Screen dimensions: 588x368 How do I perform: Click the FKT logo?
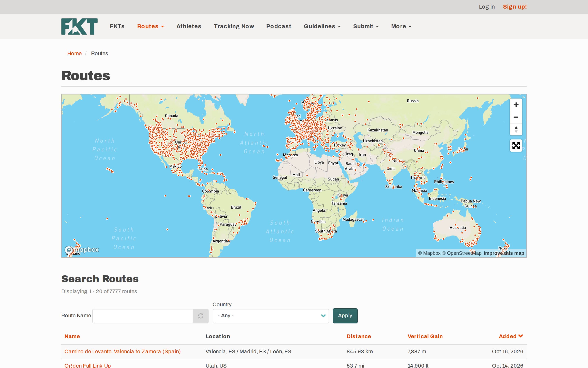(79, 26)
